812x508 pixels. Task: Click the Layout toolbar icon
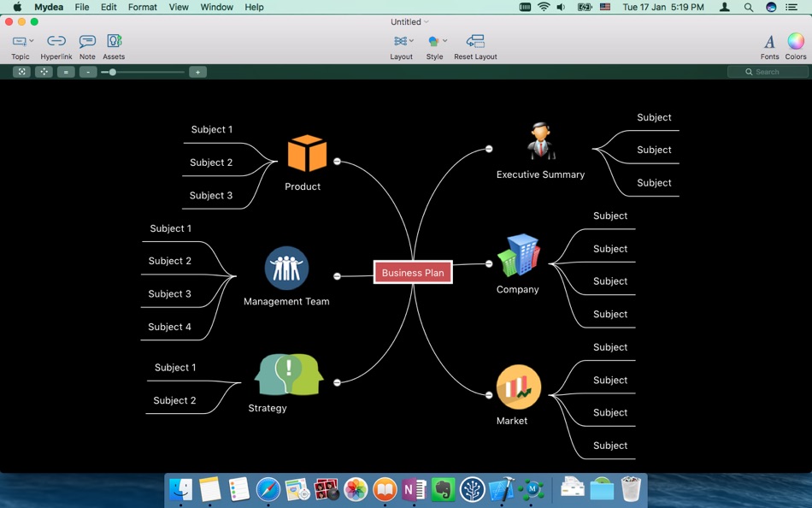[x=400, y=41]
